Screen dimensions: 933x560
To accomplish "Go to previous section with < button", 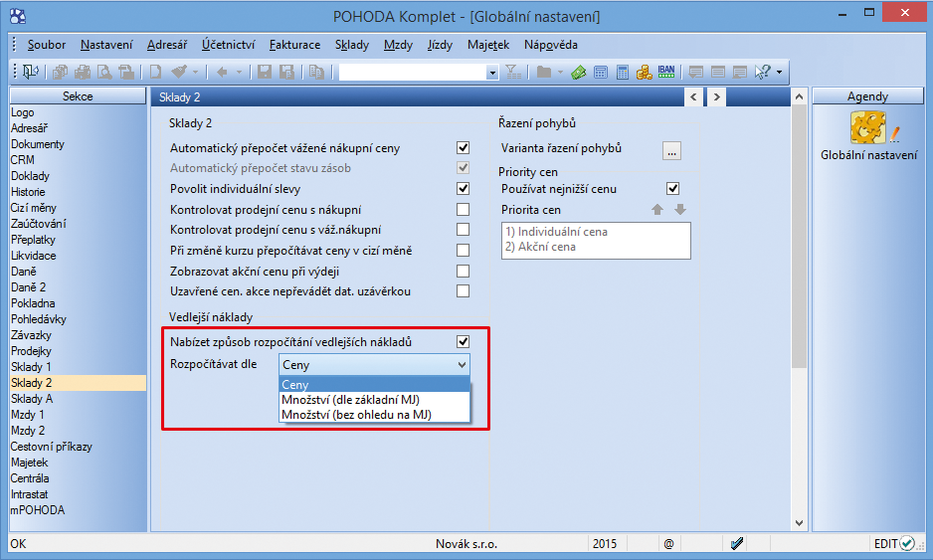I will pyautogui.click(x=693, y=97).
